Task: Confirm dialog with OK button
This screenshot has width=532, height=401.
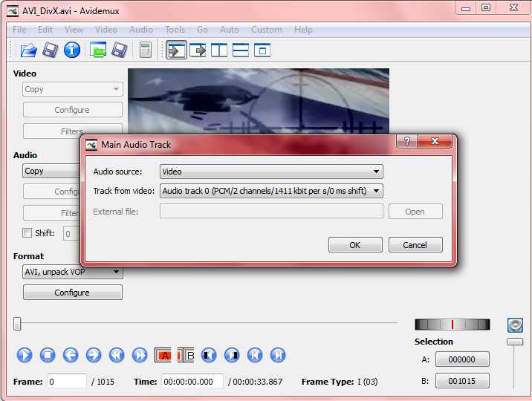Action: tap(355, 245)
